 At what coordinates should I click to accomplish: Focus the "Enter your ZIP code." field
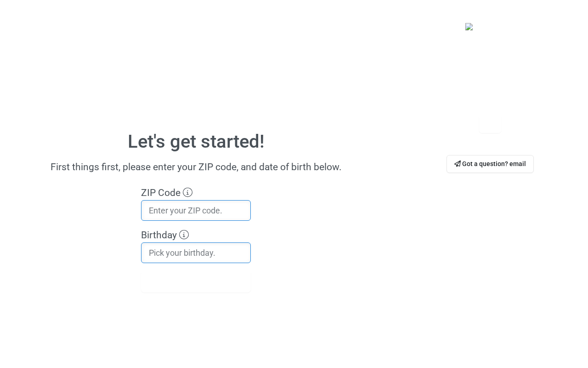coord(196,210)
